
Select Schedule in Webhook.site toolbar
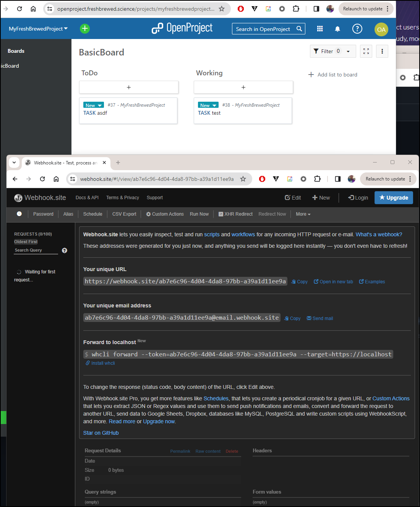point(93,214)
